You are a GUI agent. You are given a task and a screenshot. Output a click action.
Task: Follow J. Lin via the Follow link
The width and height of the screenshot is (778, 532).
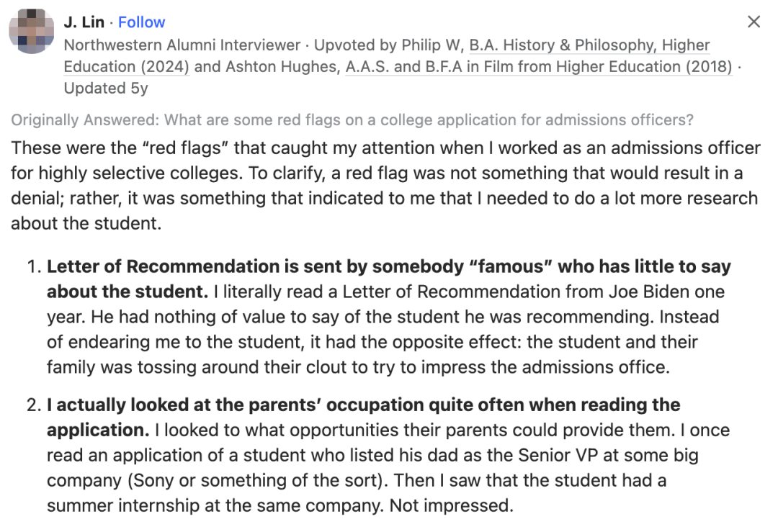click(142, 22)
